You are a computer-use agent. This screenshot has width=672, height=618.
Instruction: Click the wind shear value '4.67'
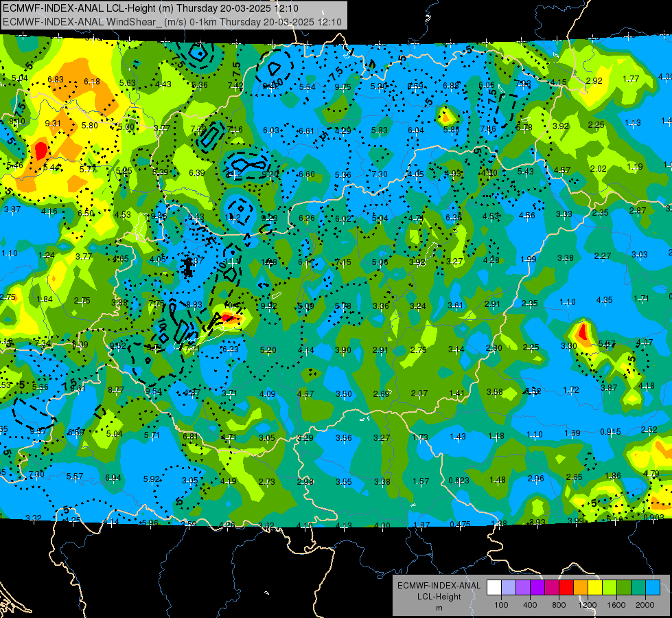pyautogui.click(x=305, y=393)
